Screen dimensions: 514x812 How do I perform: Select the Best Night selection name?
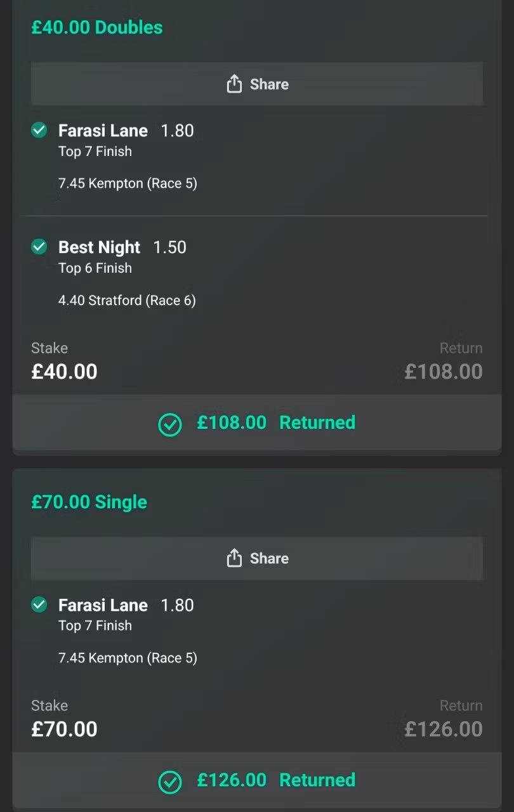(x=99, y=247)
